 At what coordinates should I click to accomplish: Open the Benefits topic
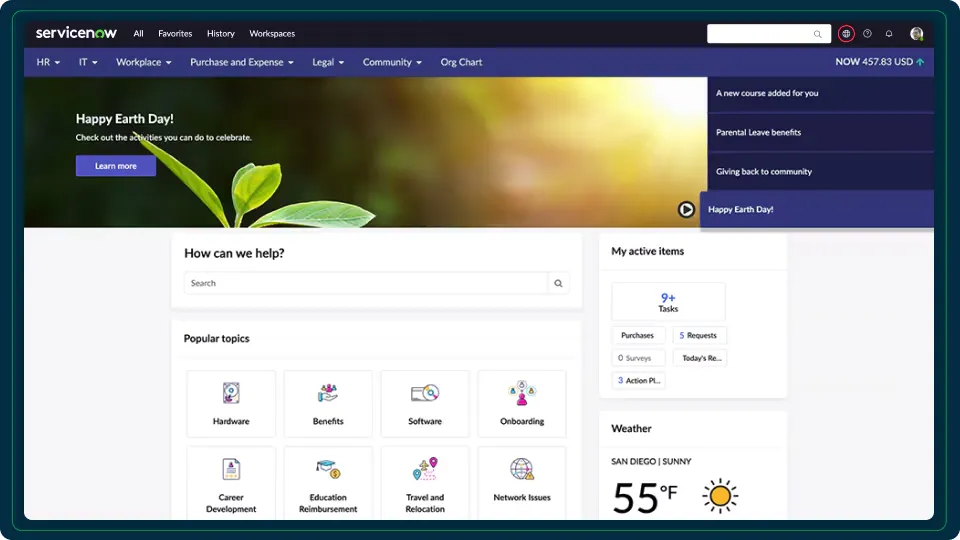click(x=328, y=403)
